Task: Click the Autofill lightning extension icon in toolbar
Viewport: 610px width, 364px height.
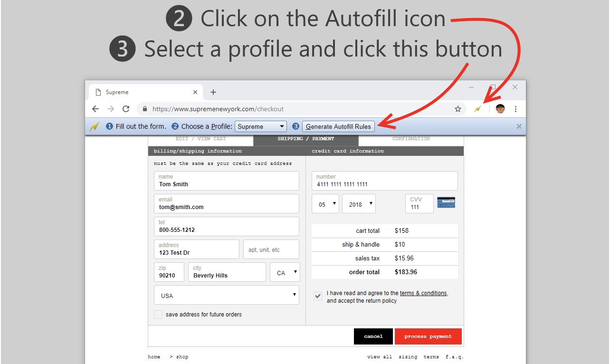Action: 478,109
